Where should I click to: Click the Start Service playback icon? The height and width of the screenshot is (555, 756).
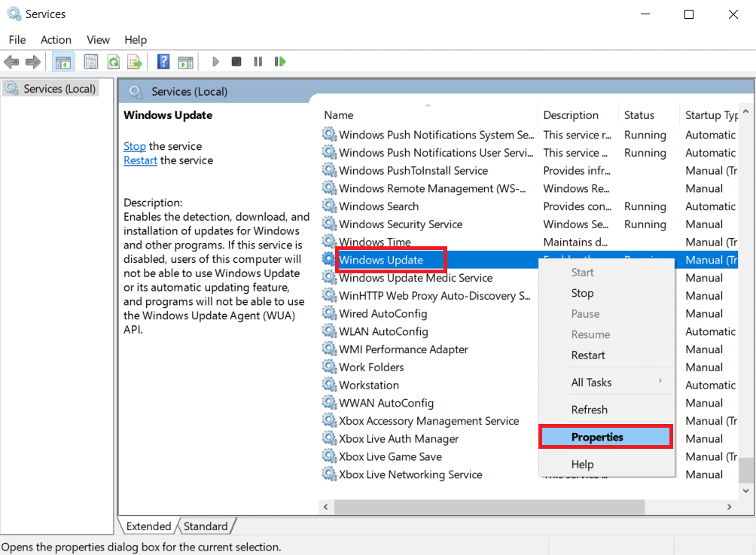tap(215, 61)
